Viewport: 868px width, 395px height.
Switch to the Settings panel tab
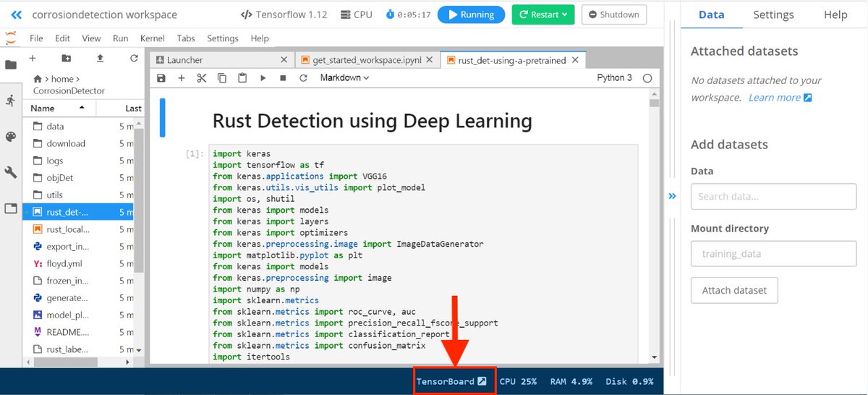pos(773,14)
